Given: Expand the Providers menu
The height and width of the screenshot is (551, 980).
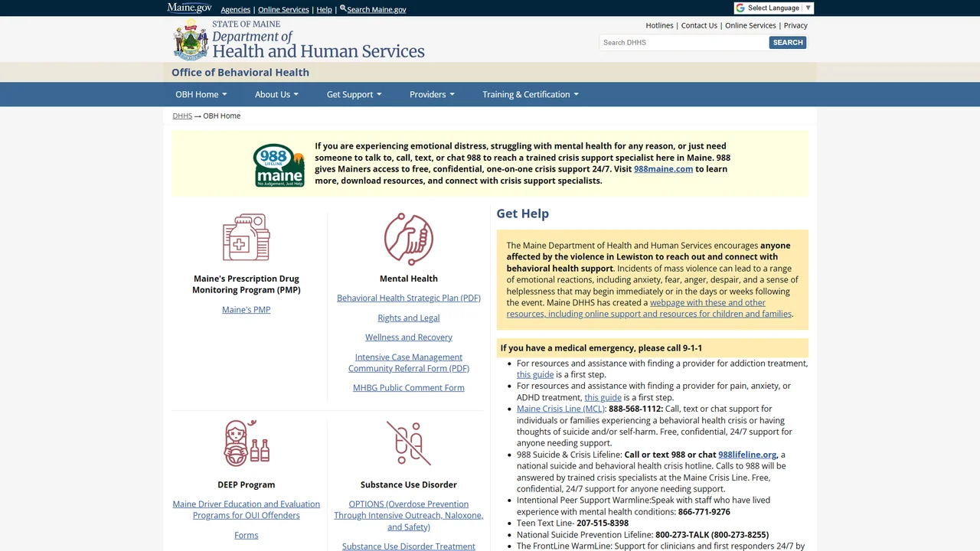Looking at the screenshot, I should 432,94.
